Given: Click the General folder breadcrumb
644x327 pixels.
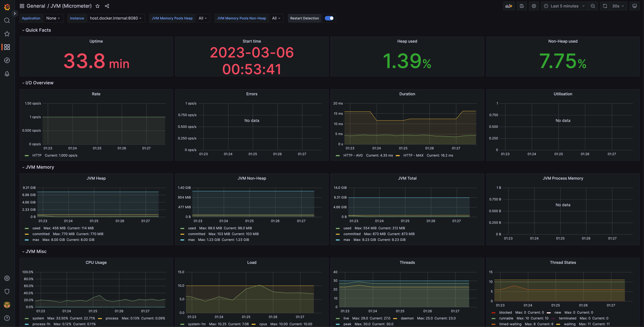Looking at the screenshot, I should pos(36,6).
